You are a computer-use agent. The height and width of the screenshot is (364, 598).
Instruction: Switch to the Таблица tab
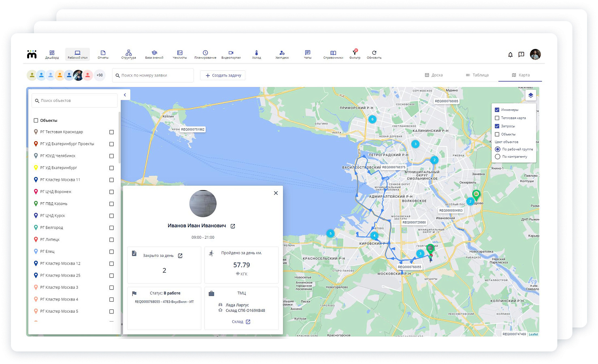coord(477,75)
